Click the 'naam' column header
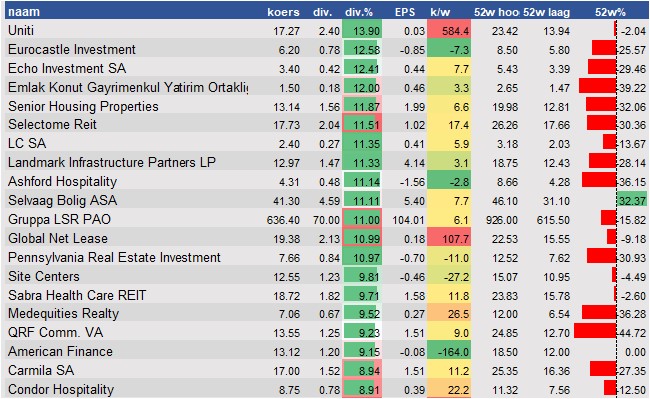The width and height of the screenshot is (650, 399). (x=24, y=12)
